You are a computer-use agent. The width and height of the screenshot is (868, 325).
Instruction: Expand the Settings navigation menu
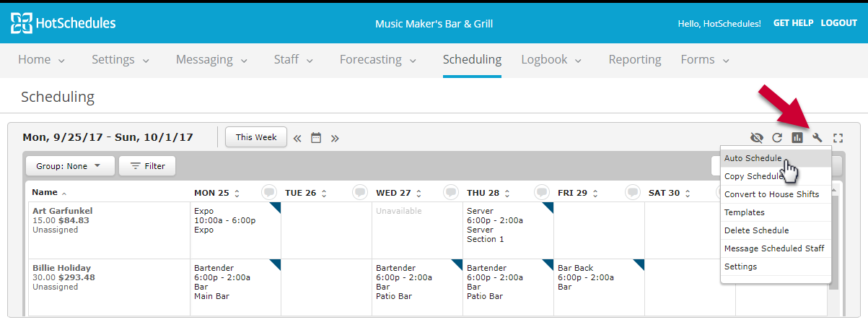pyautogui.click(x=120, y=60)
